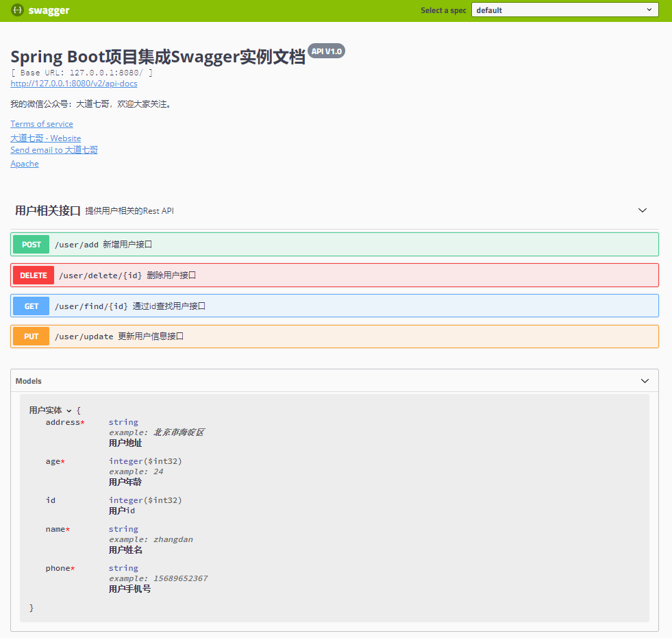Open the Terms of service link
The width and height of the screenshot is (672, 638).
click(x=41, y=124)
